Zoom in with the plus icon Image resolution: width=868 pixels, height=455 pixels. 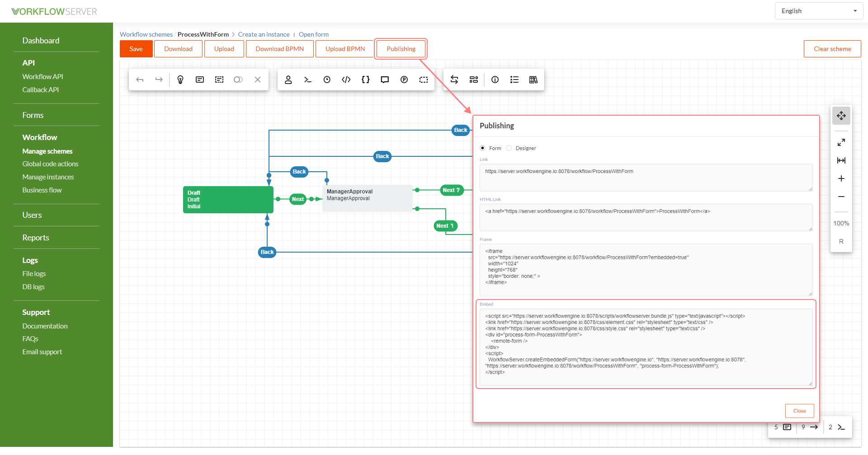[841, 178]
